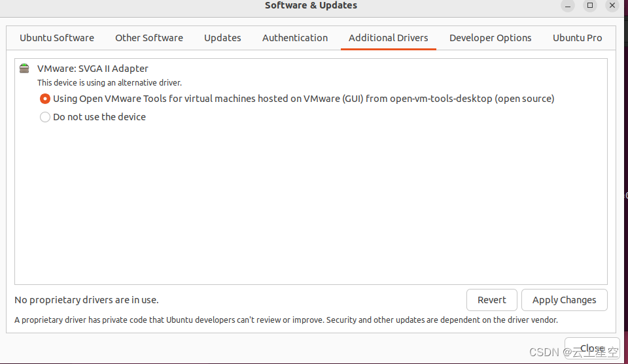Switch to the Ubuntu Software tab

[57, 38]
